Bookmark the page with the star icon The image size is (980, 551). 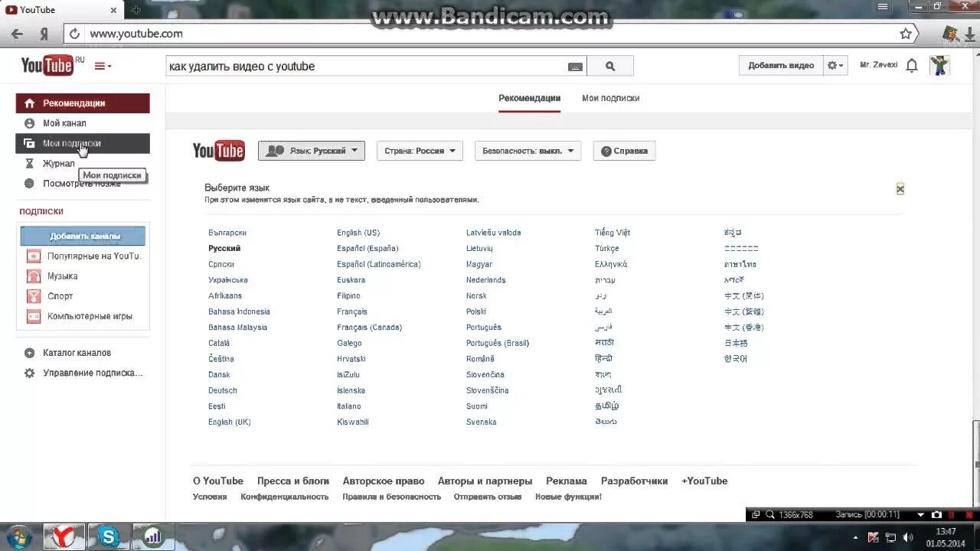pyautogui.click(x=906, y=34)
